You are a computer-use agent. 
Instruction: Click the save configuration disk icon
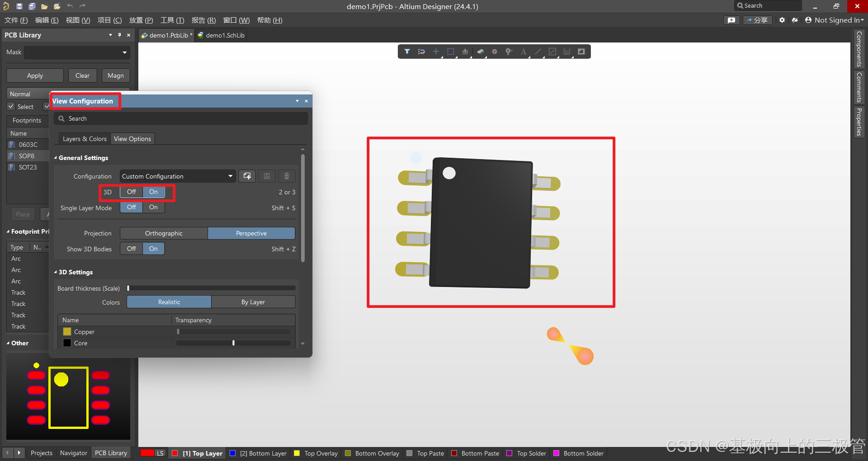point(267,176)
